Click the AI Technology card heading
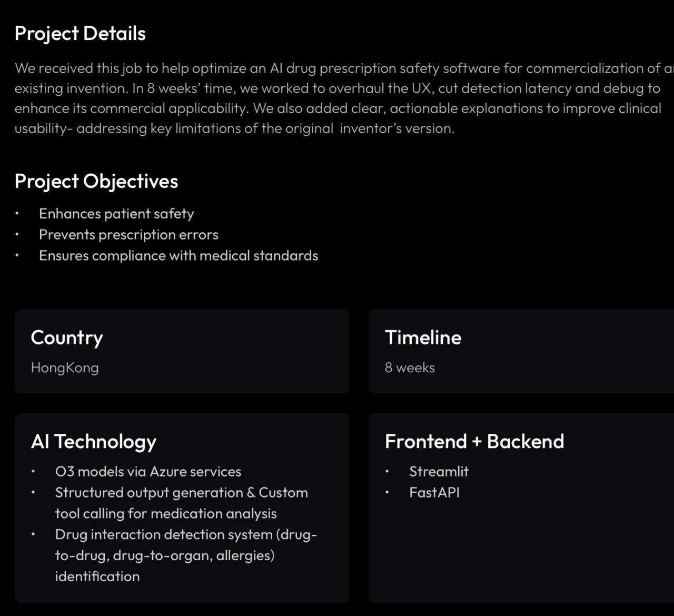Image resolution: width=674 pixels, height=616 pixels. 94,442
